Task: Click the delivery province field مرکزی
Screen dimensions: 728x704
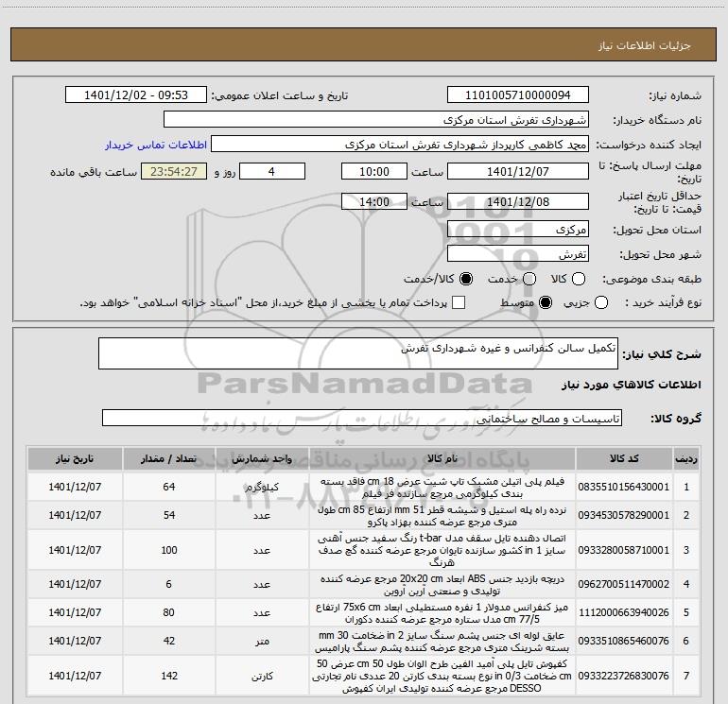Action: [518, 230]
